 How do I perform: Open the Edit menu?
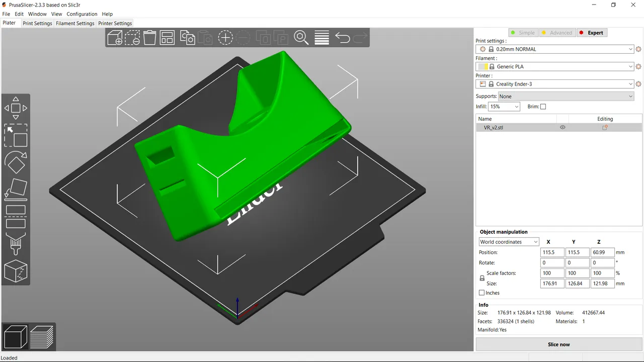(19, 14)
